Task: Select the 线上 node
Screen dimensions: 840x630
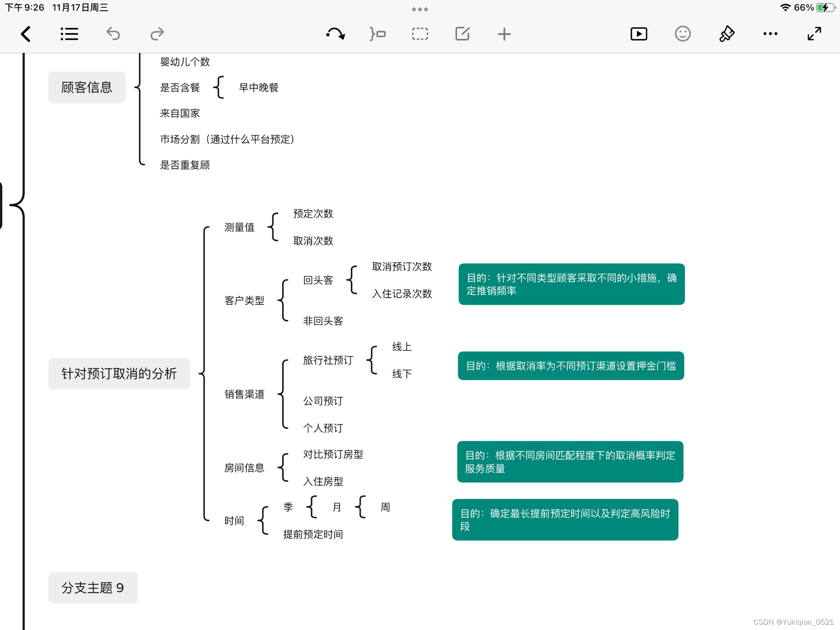Action: click(402, 347)
